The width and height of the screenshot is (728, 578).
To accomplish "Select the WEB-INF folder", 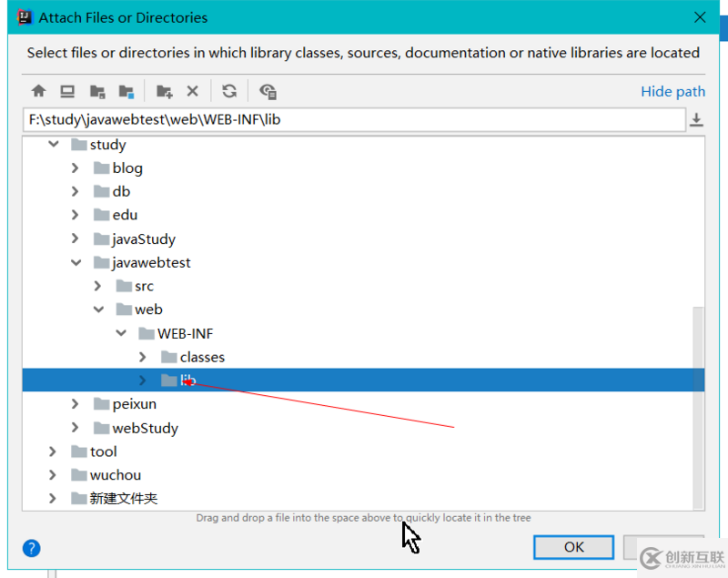I will point(176,333).
